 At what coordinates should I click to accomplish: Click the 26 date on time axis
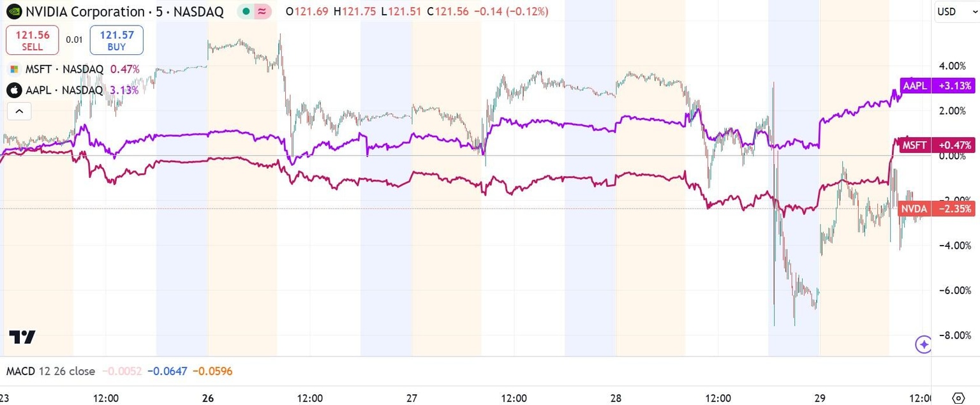click(x=208, y=398)
